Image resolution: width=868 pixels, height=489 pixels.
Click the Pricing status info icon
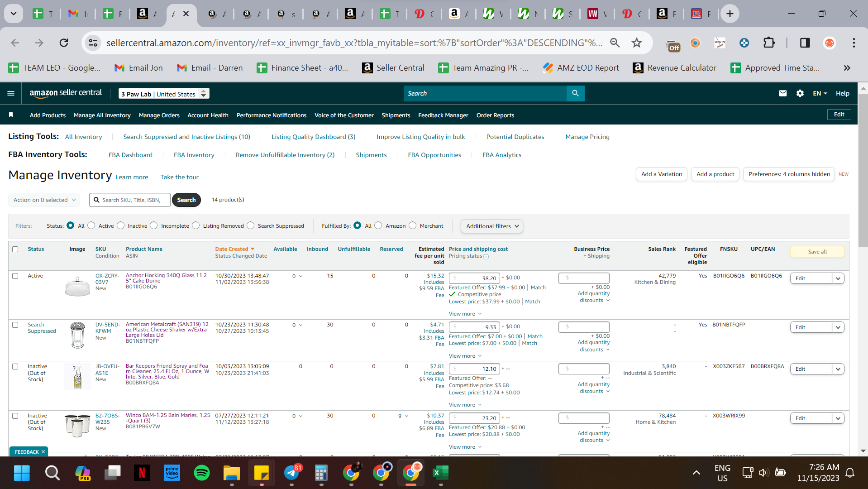point(486,257)
